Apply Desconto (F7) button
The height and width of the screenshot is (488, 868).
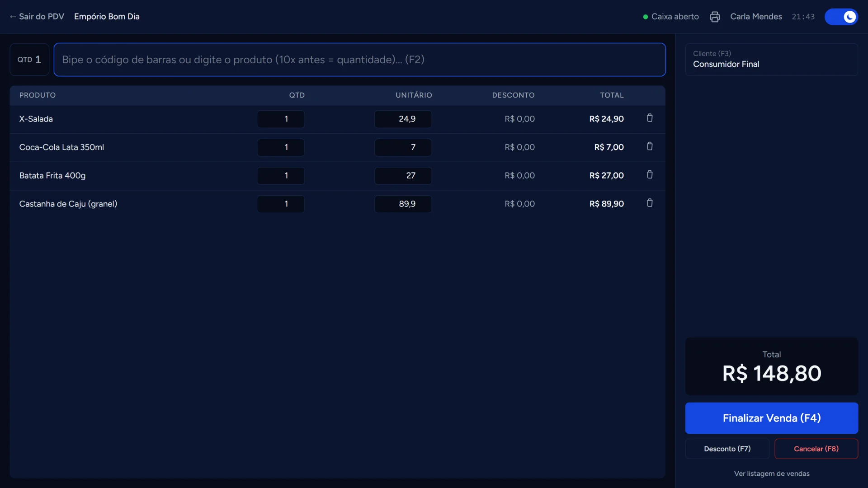pyautogui.click(x=727, y=449)
